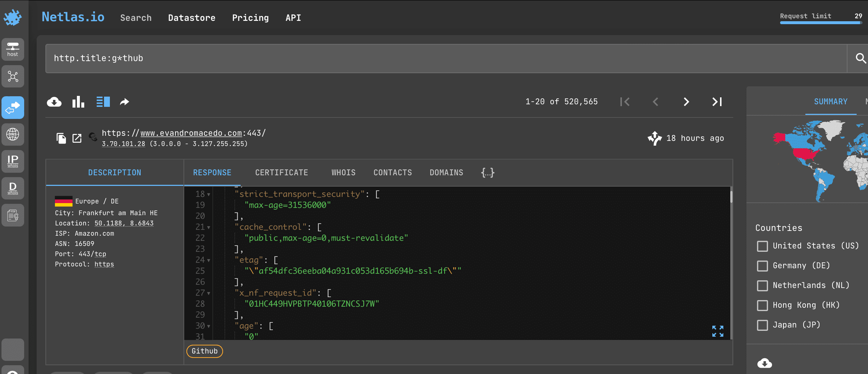The image size is (868, 374).
Task: Go to next results page
Action: click(686, 102)
